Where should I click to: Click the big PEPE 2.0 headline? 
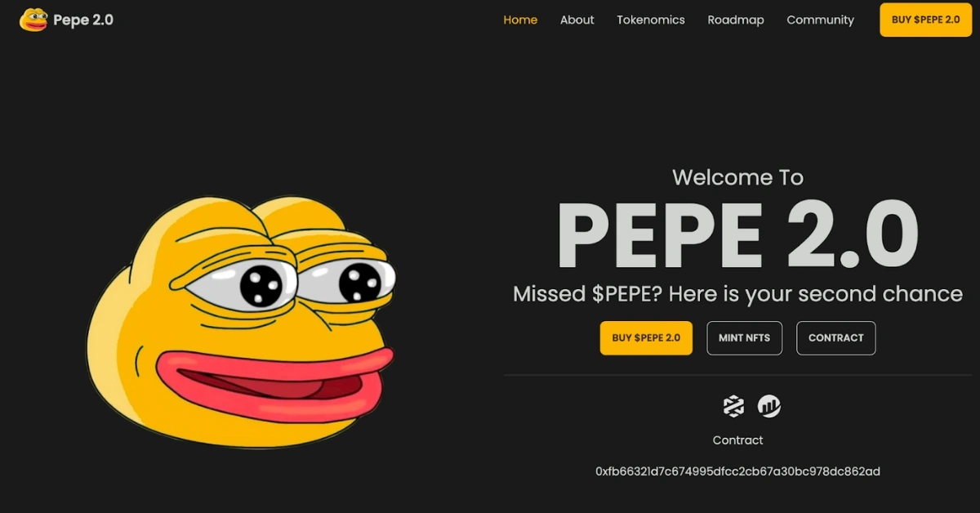pyautogui.click(x=737, y=236)
